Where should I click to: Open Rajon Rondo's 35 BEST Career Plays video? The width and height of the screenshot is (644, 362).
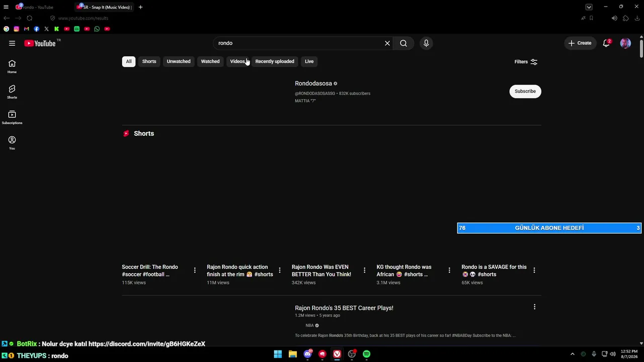click(x=344, y=308)
